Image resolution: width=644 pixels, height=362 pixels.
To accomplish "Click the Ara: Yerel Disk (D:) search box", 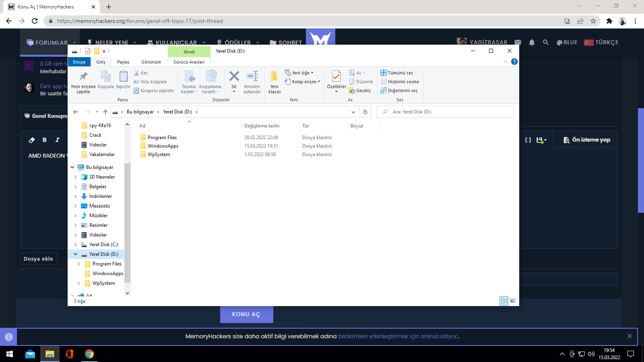I will click(445, 112).
